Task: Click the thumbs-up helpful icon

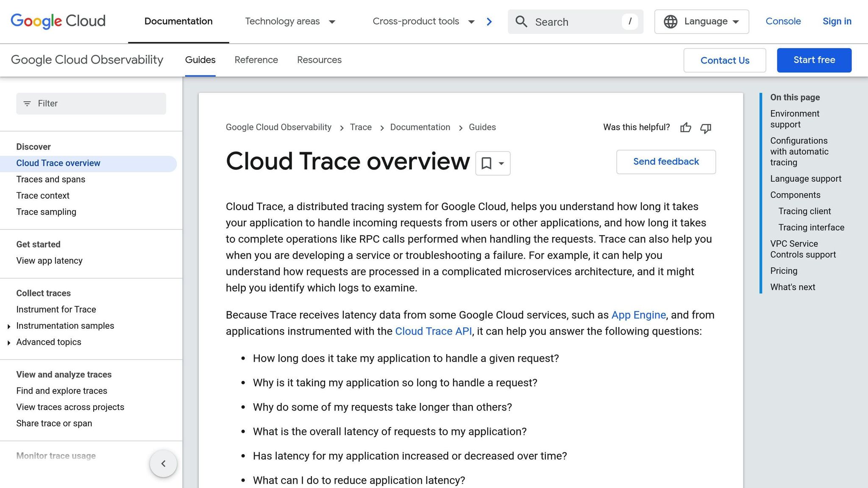Action: 686,128
